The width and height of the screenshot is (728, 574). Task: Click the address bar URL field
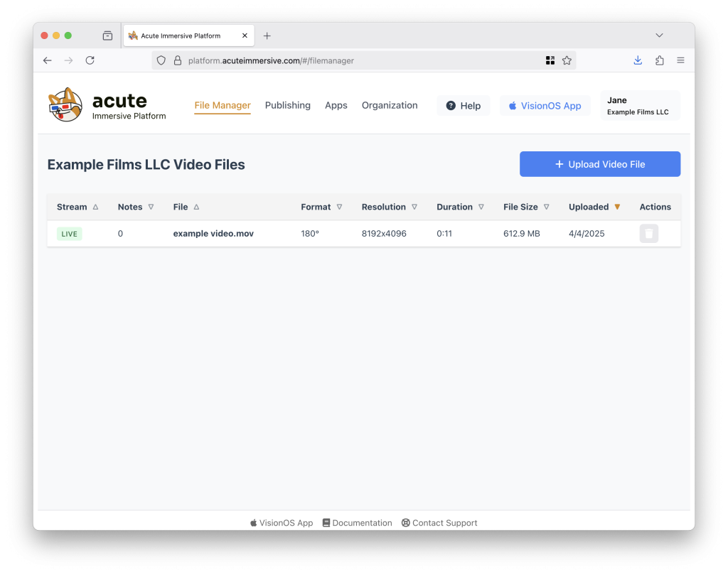click(x=364, y=60)
